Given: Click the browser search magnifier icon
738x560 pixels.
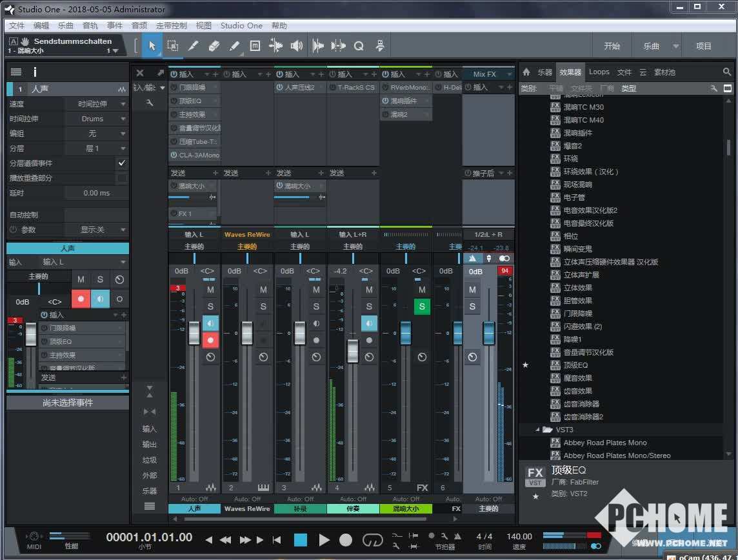Looking at the screenshot, I should (726, 72).
